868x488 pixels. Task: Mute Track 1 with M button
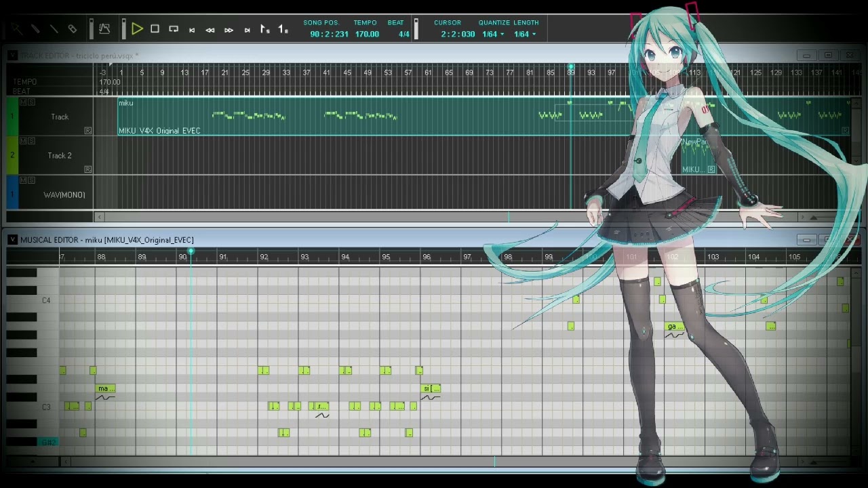click(23, 102)
